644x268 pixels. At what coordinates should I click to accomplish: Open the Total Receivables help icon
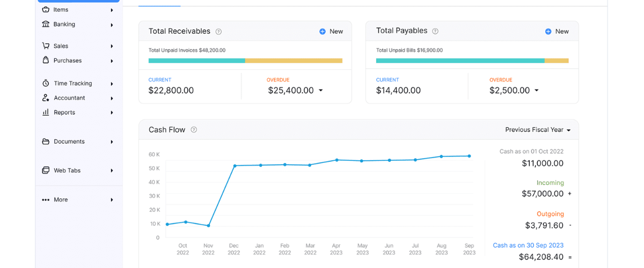(218, 32)
